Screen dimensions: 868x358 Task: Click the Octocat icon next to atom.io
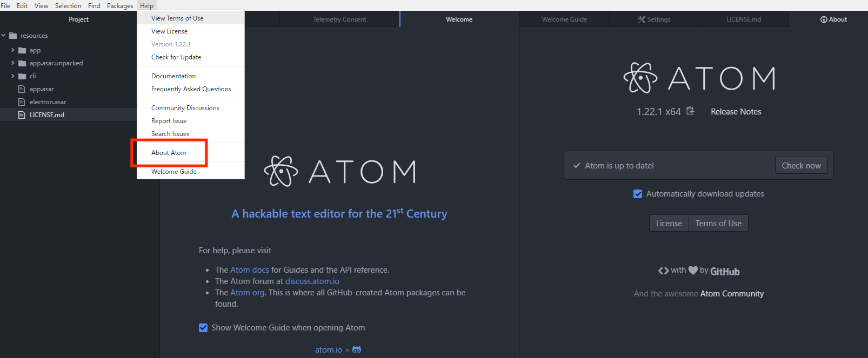pos(357,350)
